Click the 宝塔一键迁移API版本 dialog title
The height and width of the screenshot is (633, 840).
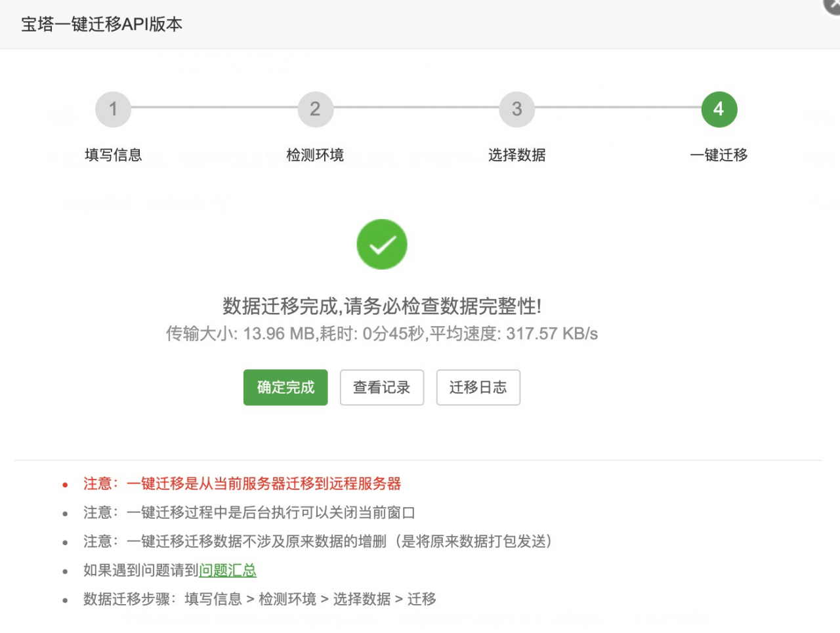click(102, 24)
